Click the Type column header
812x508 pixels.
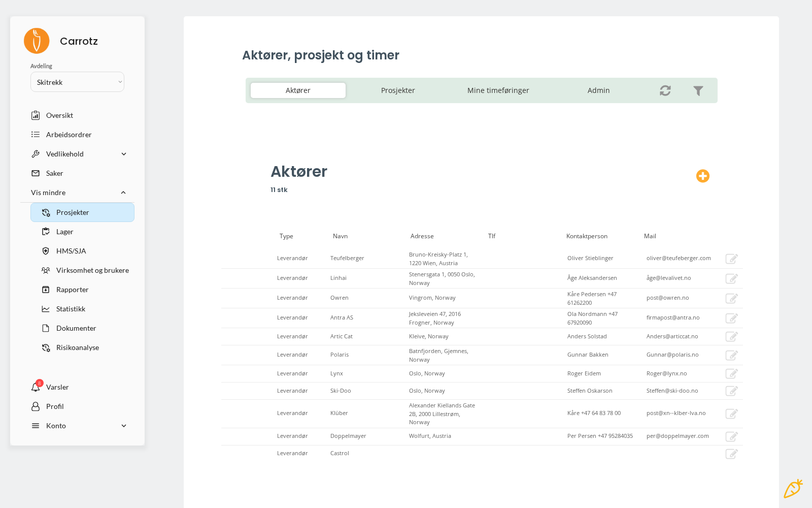pos(286,236)
